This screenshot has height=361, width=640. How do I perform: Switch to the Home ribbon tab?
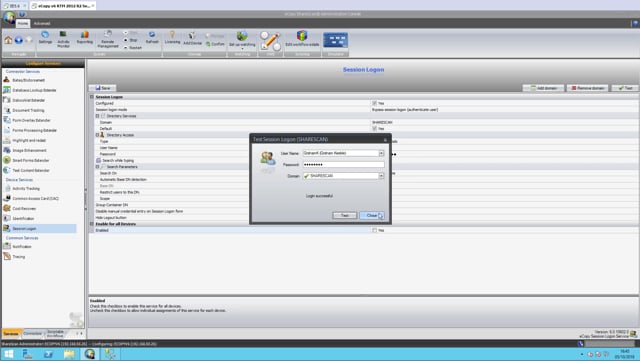(23, 24)
